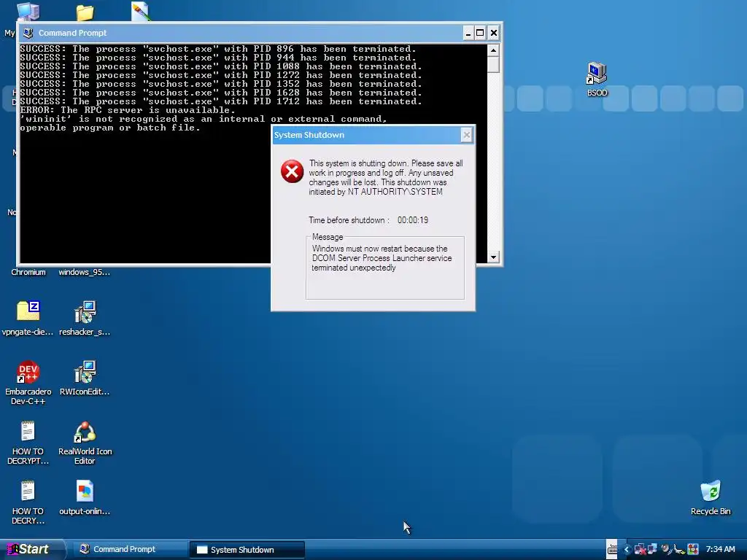Click the taskbar clock showing 7:34 AM
This screenshot has height=560, width=747.
pos(720,549)
